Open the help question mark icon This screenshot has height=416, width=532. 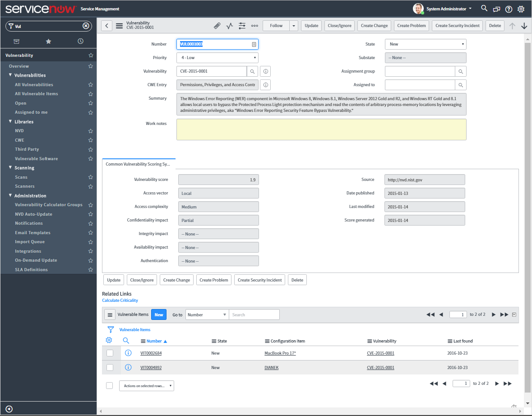(x=509, y=9)
